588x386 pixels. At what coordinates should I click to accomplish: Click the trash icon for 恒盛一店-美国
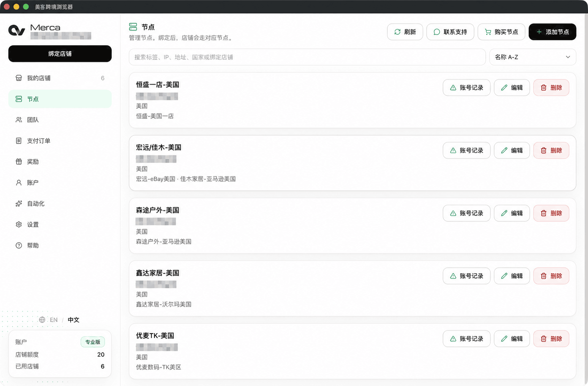tap(544, 88)
